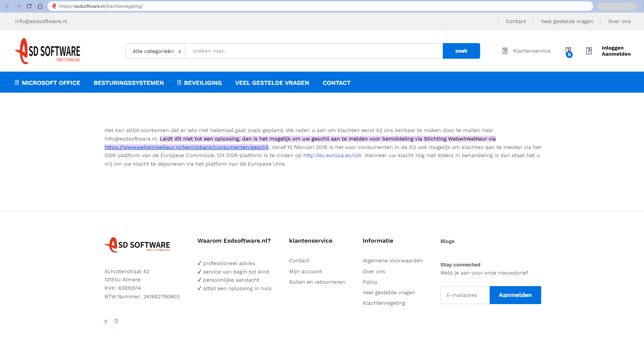Click the ESD Software footer logo
Screen dimensions: 644x337
pyautogui.click(x=137, y=245)
